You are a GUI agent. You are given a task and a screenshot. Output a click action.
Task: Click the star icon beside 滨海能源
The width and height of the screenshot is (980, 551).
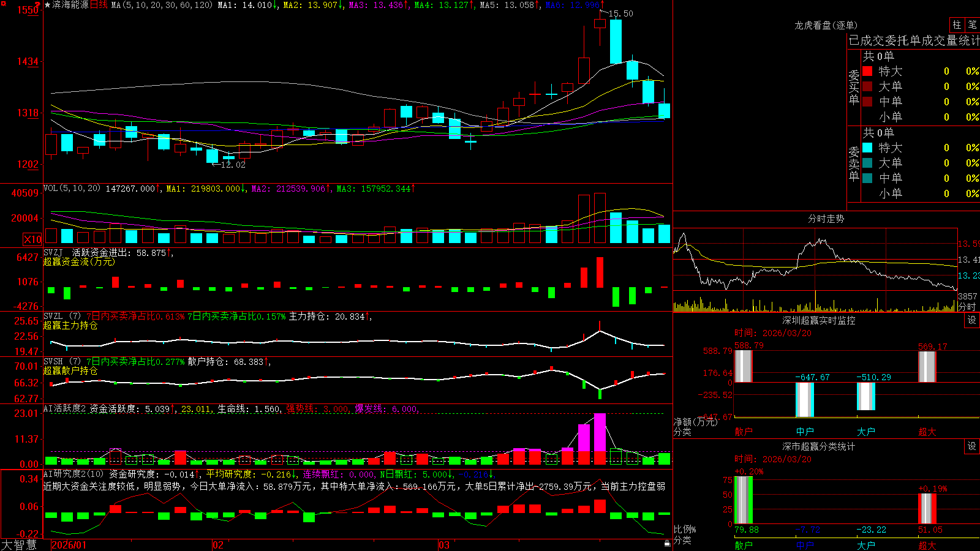(48, 5)
